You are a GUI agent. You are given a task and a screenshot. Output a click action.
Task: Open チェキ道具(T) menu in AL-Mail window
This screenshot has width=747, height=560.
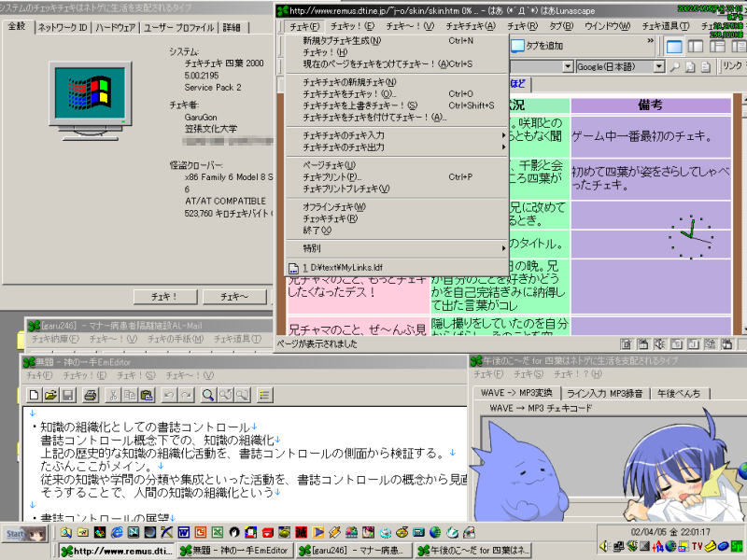point(238,339)
